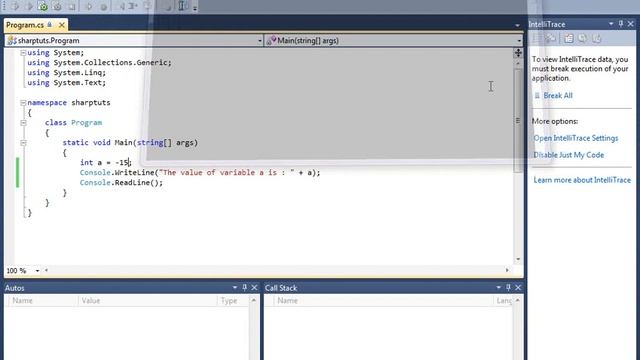
Task: Pin the Autos panel
Action: pyautogui.click(x=244, y=288)
